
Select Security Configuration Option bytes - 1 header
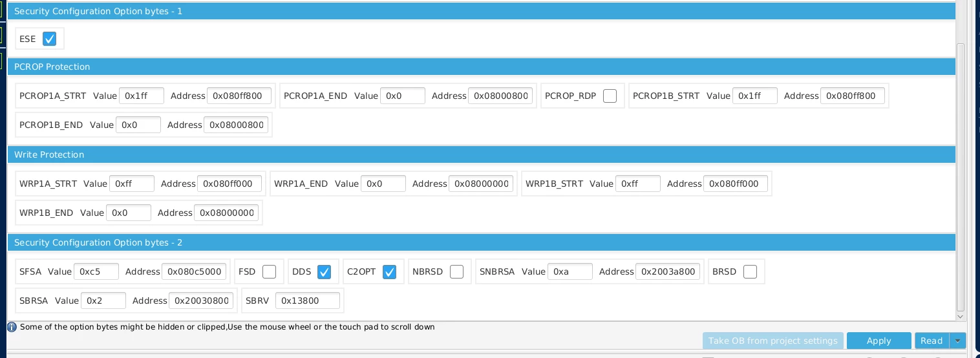(481, 11)
